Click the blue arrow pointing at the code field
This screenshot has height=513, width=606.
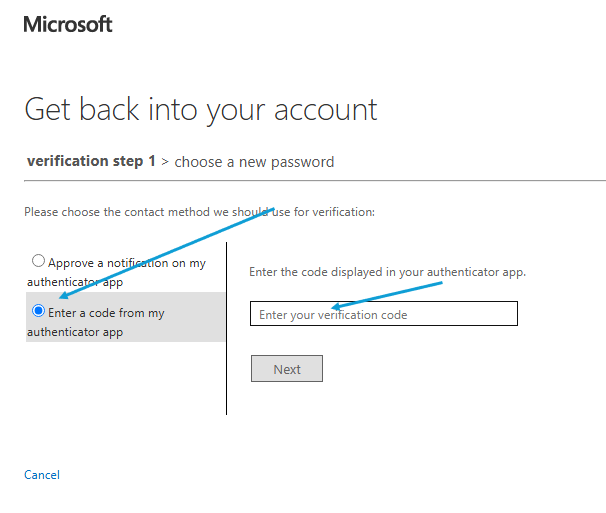click(x=390, y=295)
